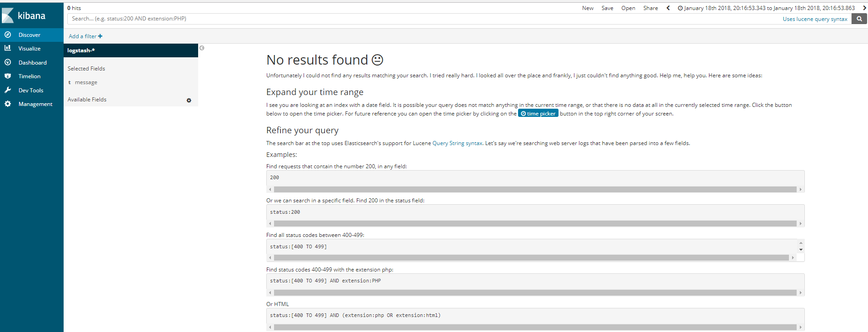
Task: Click the blue time picker button
Action: (538, 113)
